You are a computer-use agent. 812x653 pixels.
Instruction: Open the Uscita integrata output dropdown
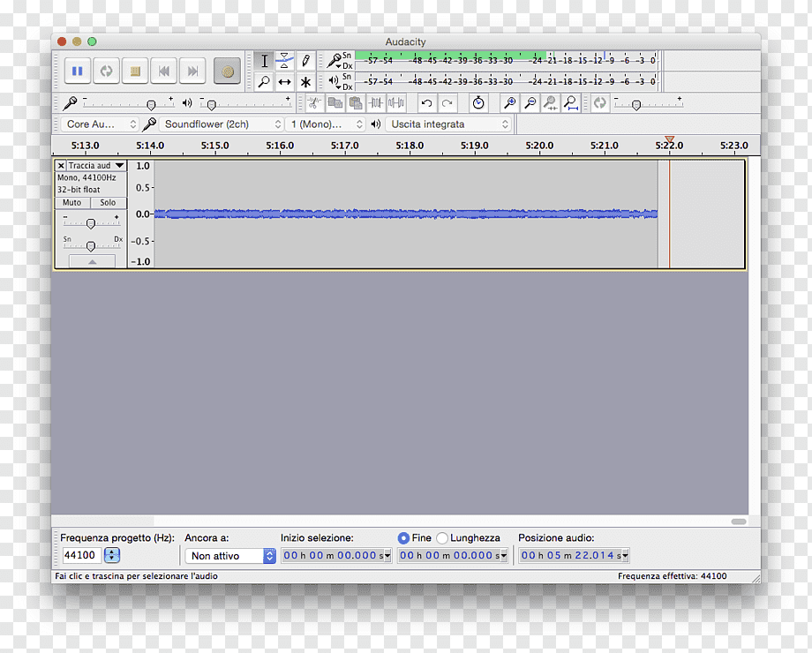tap(448, 124)
